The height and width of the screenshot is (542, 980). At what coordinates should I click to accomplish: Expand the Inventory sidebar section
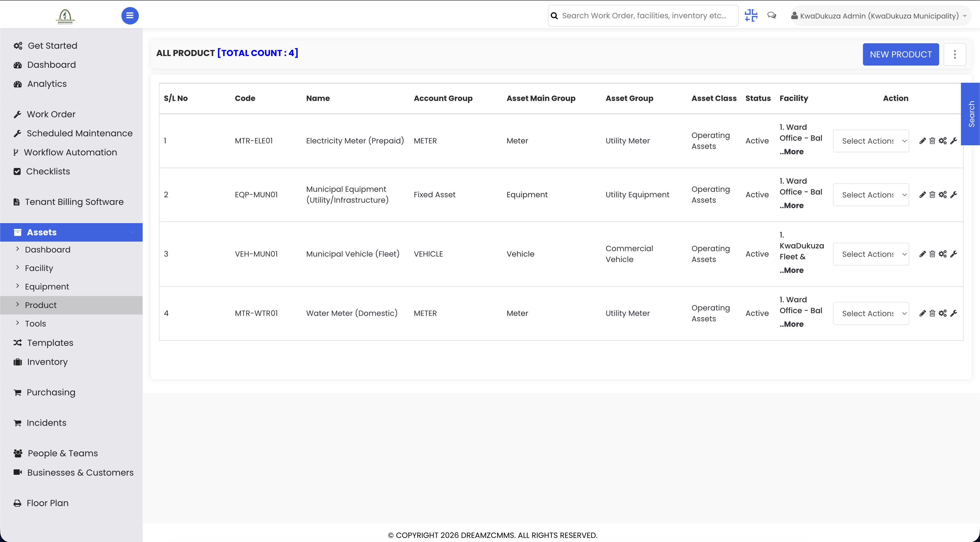tap(71, 362)
